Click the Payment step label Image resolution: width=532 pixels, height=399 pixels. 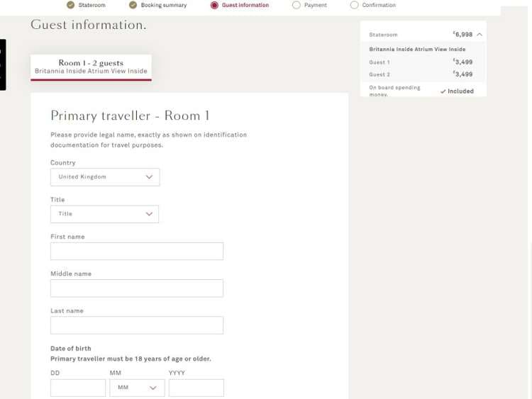pos(316,5)
